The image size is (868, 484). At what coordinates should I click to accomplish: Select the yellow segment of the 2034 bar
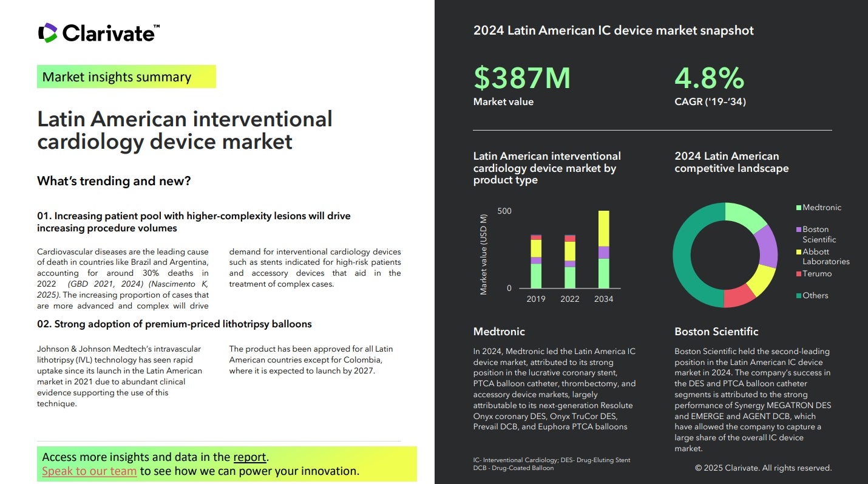[x=603, y=228]
